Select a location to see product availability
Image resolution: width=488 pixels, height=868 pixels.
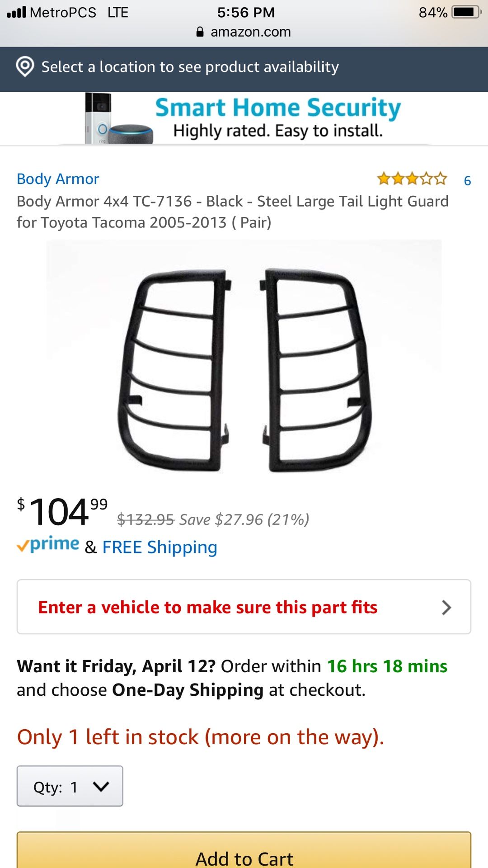point(190,67)
